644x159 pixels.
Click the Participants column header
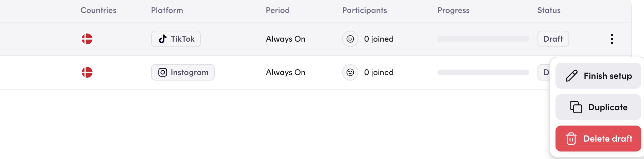click(364, 10)
